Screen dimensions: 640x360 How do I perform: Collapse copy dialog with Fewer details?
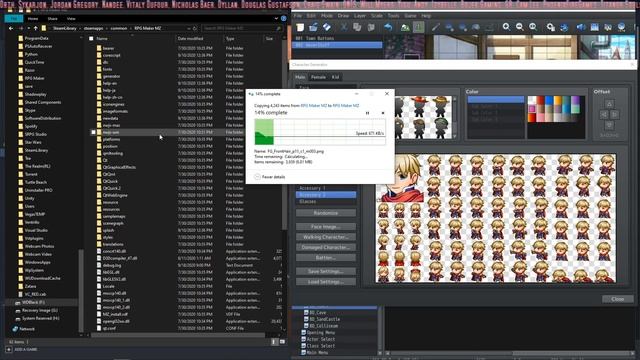(270, 177)
